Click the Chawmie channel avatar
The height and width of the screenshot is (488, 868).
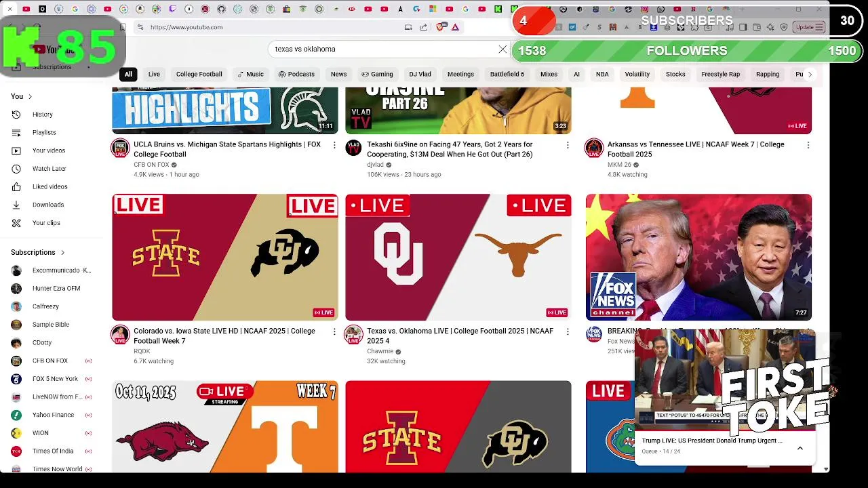[353, 334]
